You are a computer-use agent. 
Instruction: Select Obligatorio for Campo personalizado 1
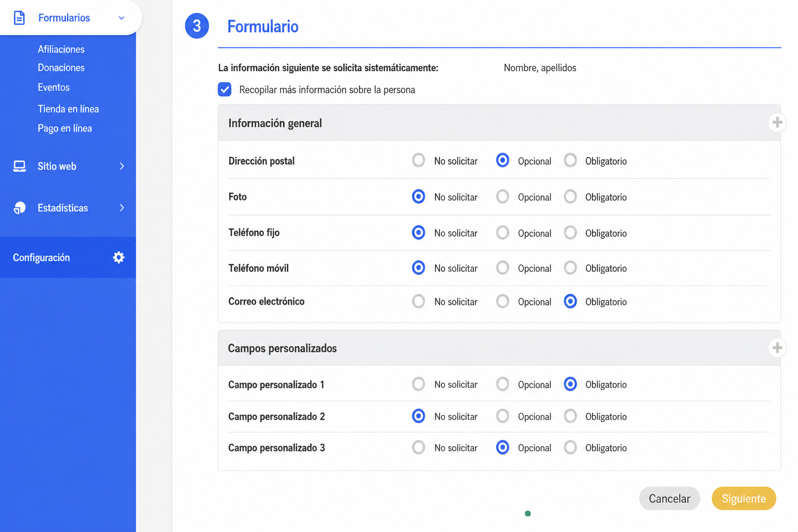pyautogui.click(x=570, y=384)
